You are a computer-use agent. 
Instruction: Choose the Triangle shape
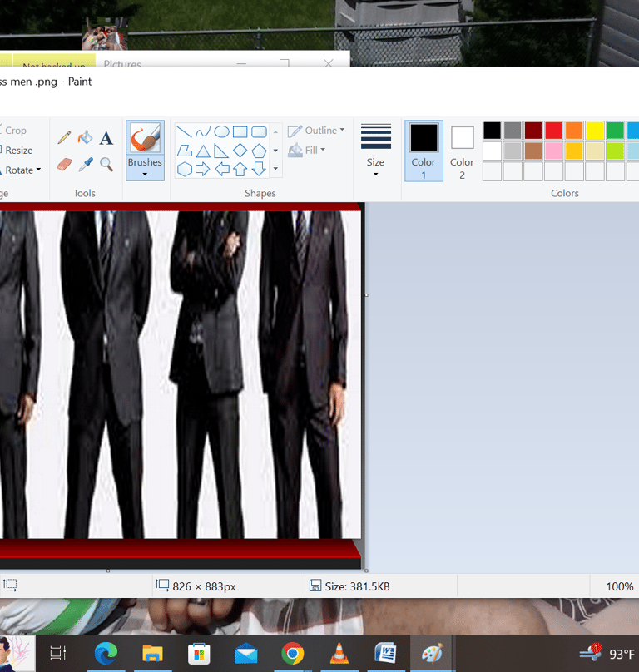pyautogui.click(x=203, y=151)
